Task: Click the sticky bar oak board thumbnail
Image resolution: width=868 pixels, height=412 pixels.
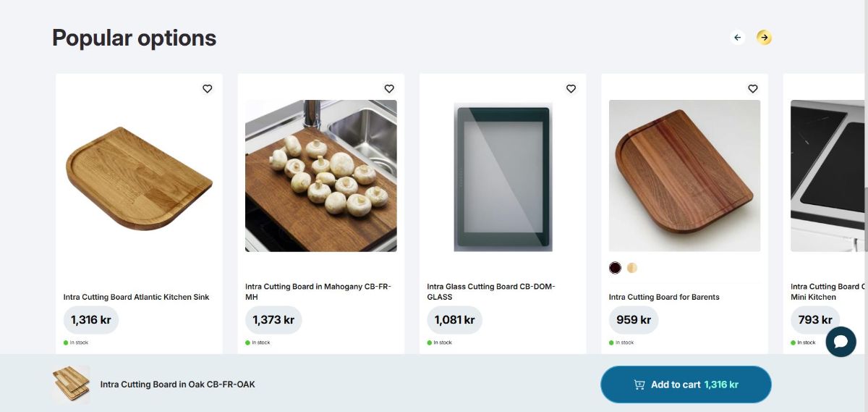Action: (x=71, y=384)
